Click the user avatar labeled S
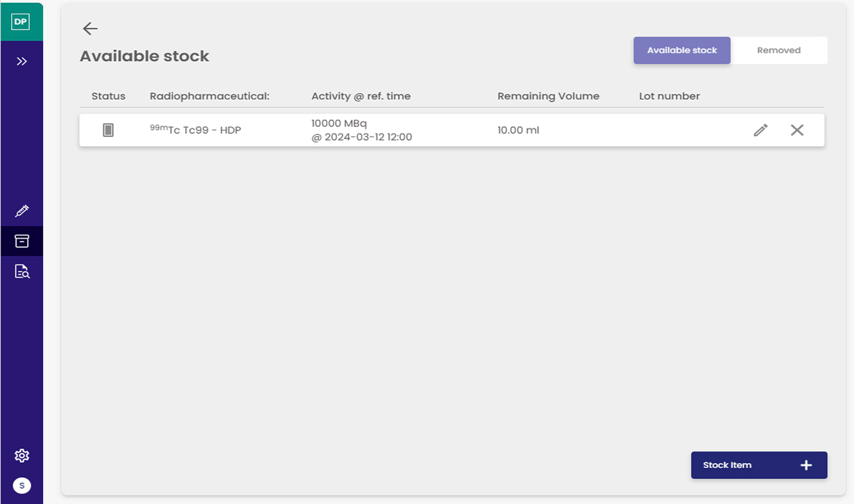 coord(22,485)
